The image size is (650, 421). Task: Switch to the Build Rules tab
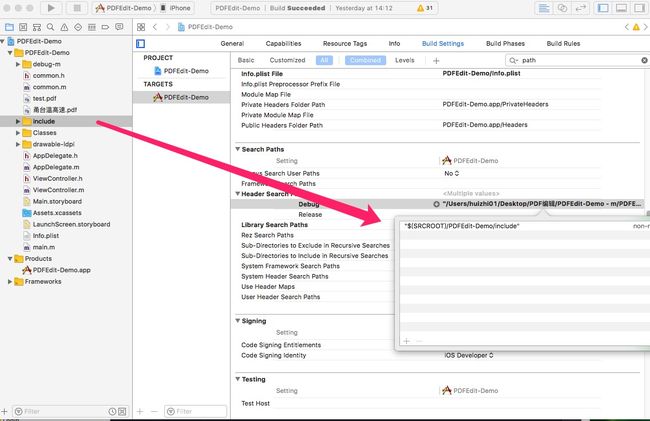tap(563, 44)
